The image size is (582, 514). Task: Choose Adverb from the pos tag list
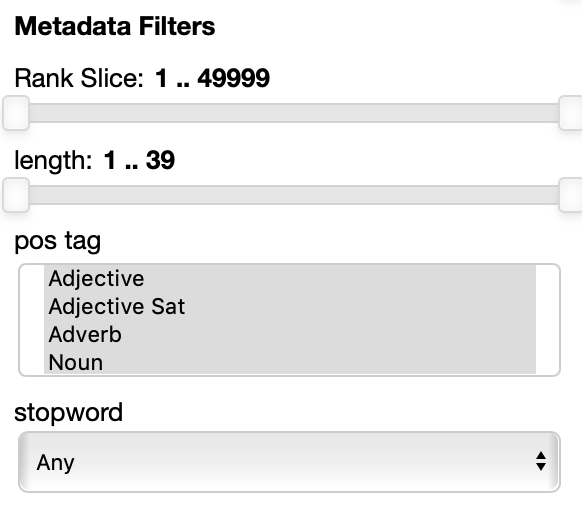(x=290, y=334)
